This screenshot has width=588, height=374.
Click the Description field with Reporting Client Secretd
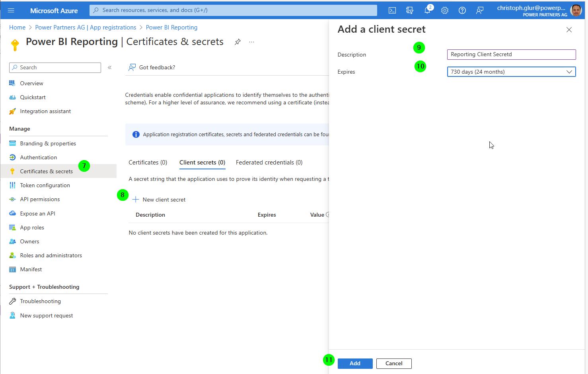[511, 55]
